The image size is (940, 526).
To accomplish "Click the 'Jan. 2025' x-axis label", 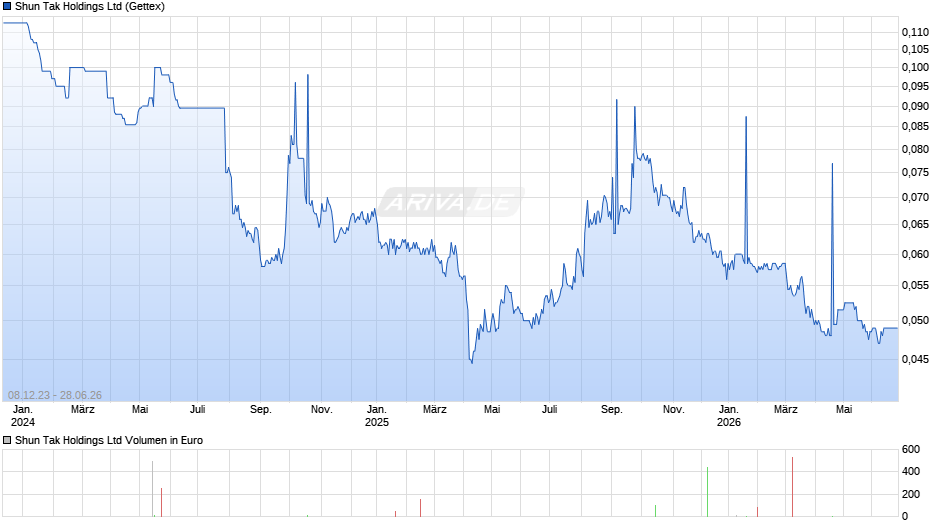I will click(x=376, y=416).
